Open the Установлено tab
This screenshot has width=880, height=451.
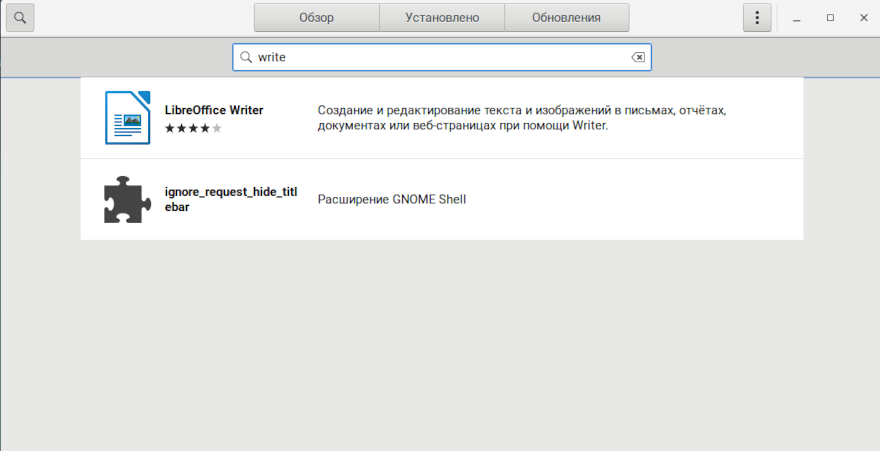(442, 18)
